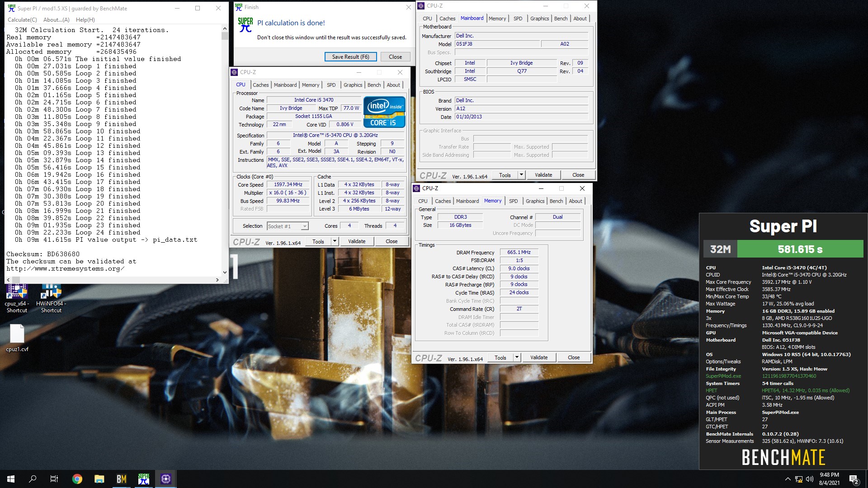
Task: Click Close button in Mainboard window
Action: tap(578, 175)
